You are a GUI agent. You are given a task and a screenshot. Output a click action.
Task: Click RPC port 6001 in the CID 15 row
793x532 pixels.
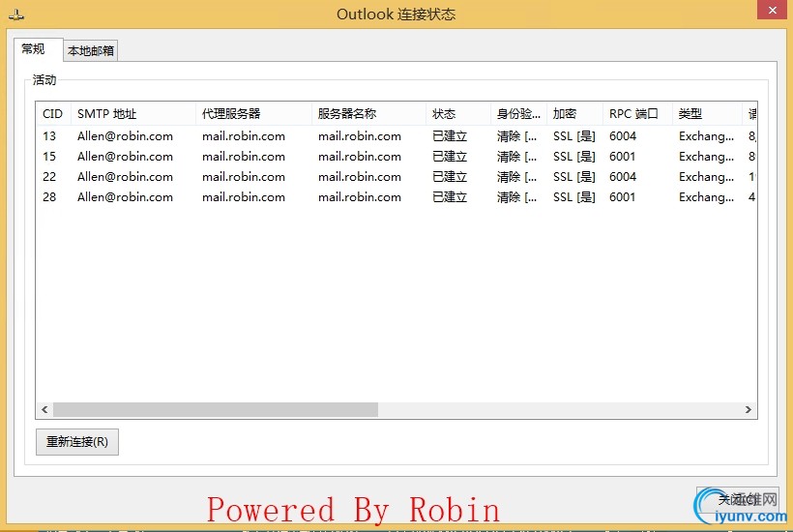622,157
